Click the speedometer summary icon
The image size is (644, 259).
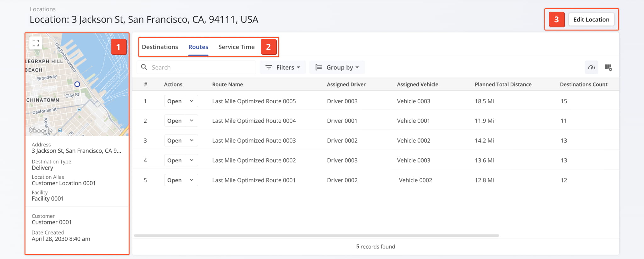(x=591, y=67)
